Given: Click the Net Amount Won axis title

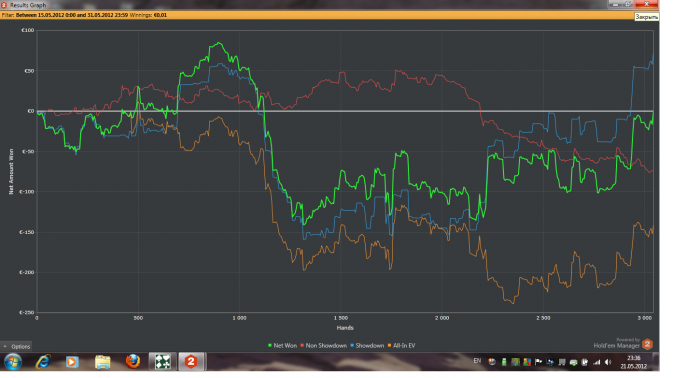Looking at the screenshot, I should coord(11,171).
